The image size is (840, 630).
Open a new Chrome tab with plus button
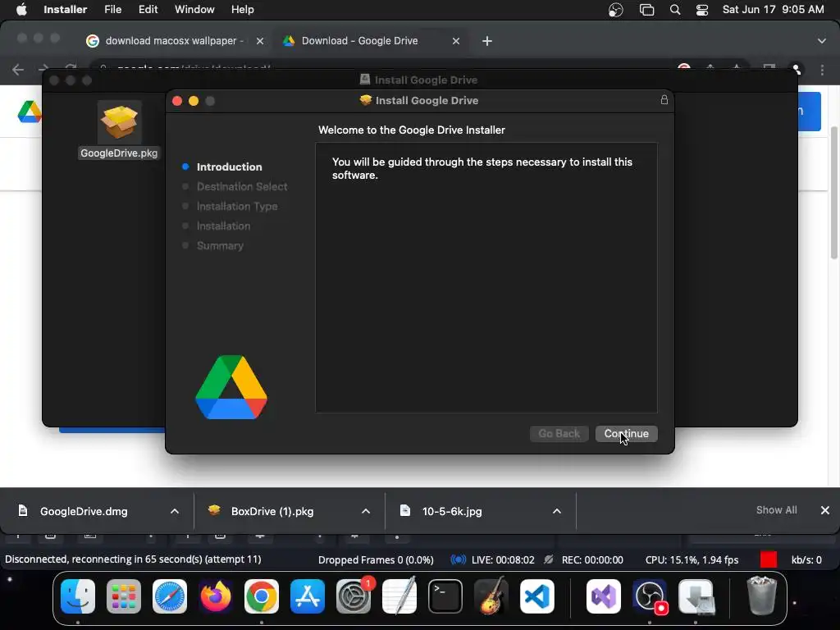click(487, 41)
